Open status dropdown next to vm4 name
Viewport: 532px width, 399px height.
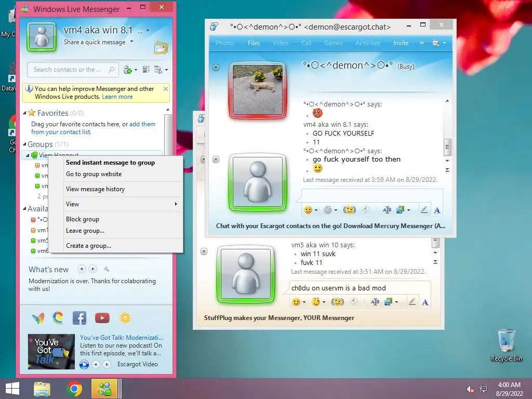(x=148, y=31)
